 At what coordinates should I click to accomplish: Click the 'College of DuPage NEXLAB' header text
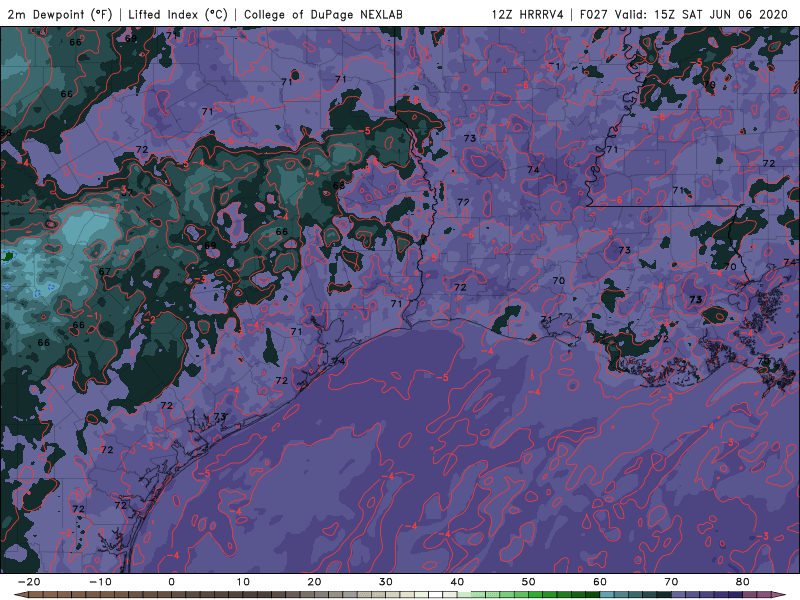coord(323,14)
